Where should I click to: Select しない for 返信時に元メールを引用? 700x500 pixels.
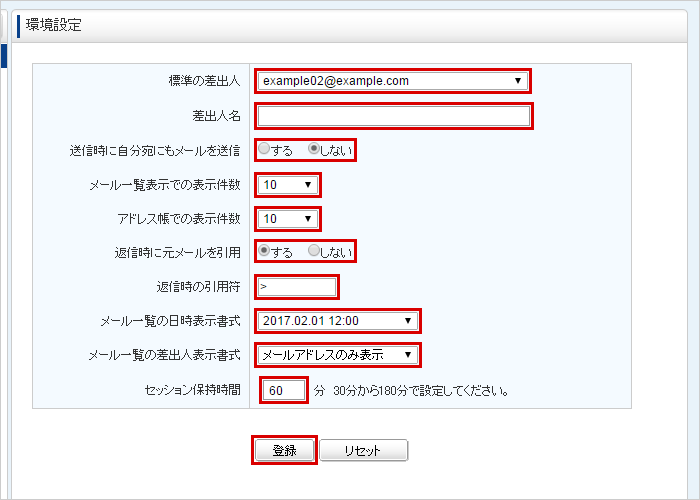pyautogui.click(x=314, y=250)
